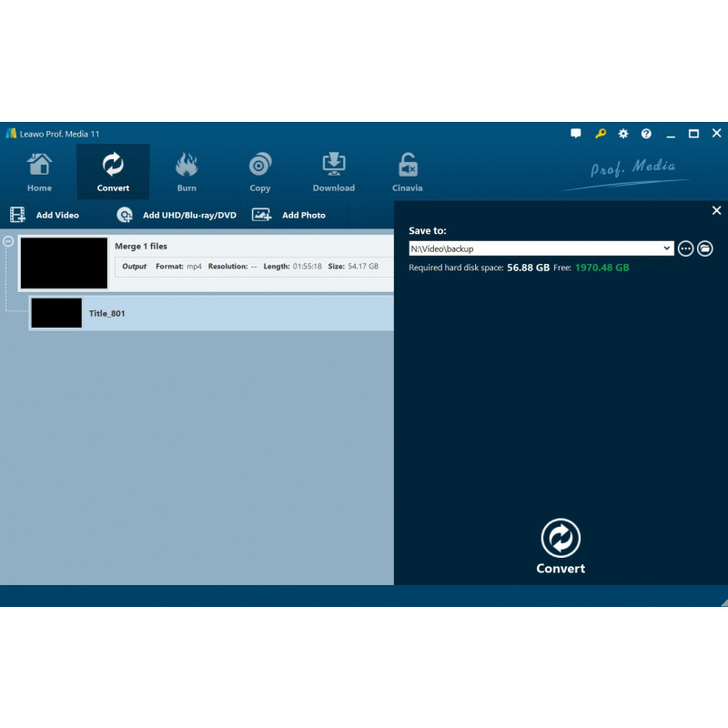This screenshot has height=728, width=728.
Task: Click the Add UHD/Blu-ray/DVD label
Action: point(189,216)
